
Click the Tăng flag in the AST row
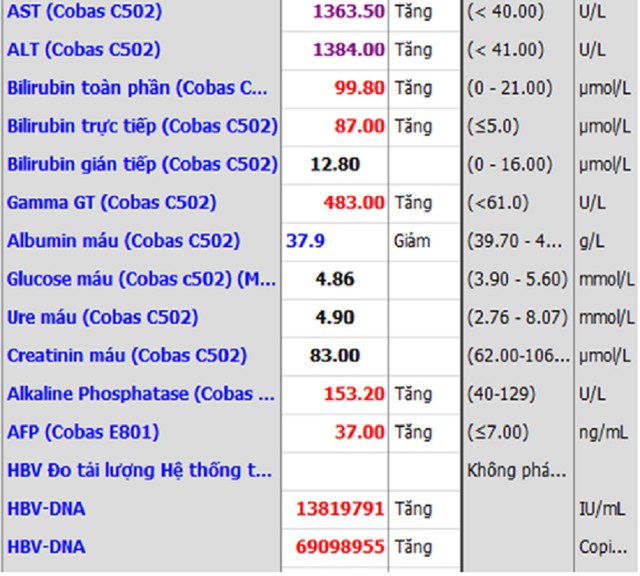click(413, 12)
